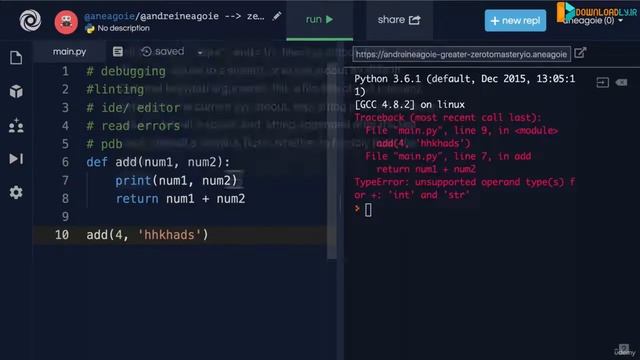
Task: Click add(4, 'hhkhads') in editor line 10
Action: [147, 235]
